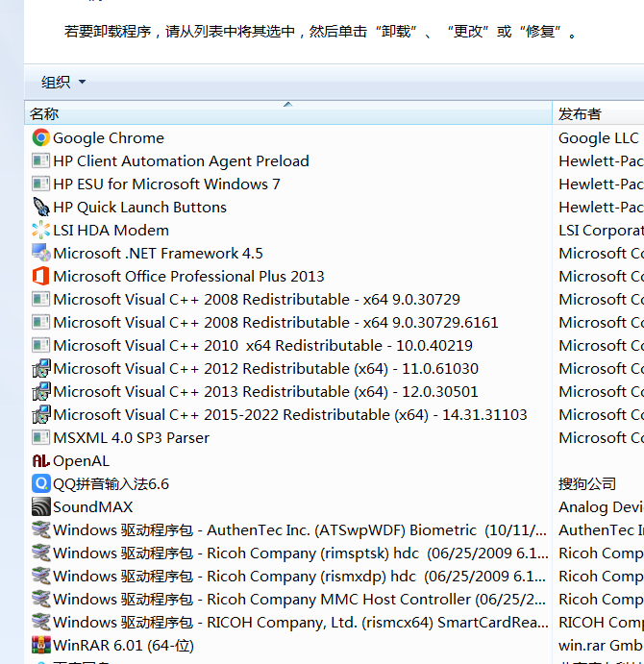
Task: Click icon of Visual C++ 2008 9.0.30729.6161
Action: (x=40, y=322)
